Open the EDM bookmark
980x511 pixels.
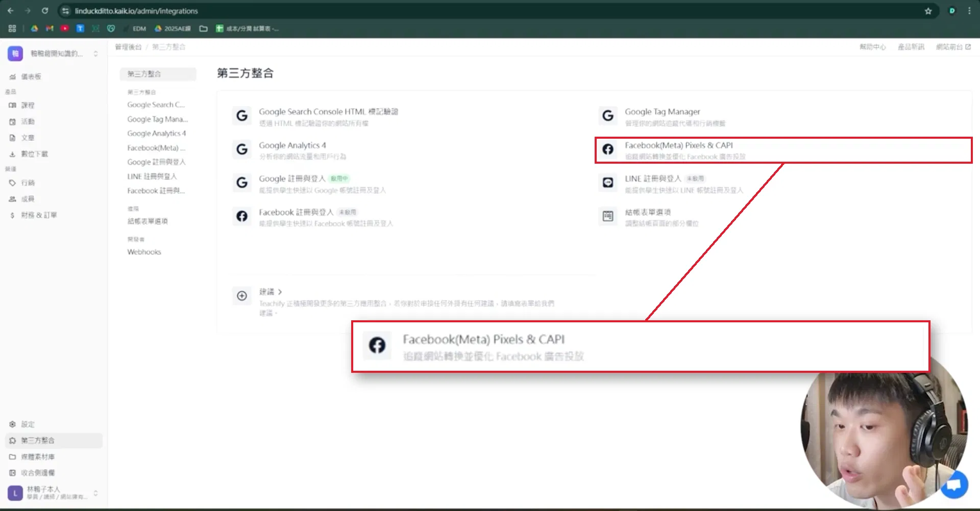[135, 29]
